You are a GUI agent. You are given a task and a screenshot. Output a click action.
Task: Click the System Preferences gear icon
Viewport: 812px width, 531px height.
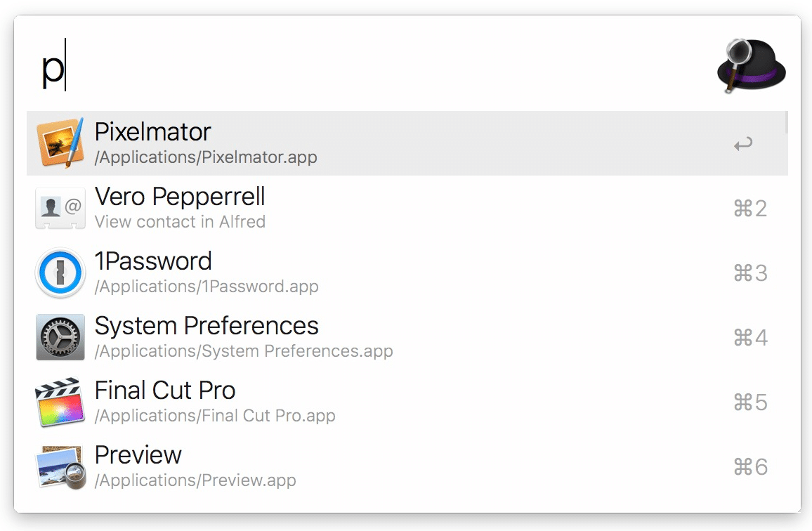[x=60, y=337]
